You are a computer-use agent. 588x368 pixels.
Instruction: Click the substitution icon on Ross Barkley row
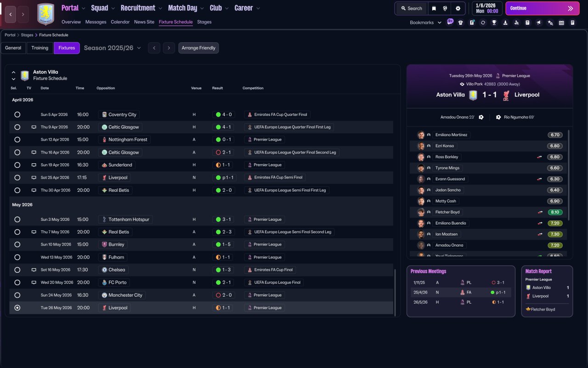tap(540, 157)
